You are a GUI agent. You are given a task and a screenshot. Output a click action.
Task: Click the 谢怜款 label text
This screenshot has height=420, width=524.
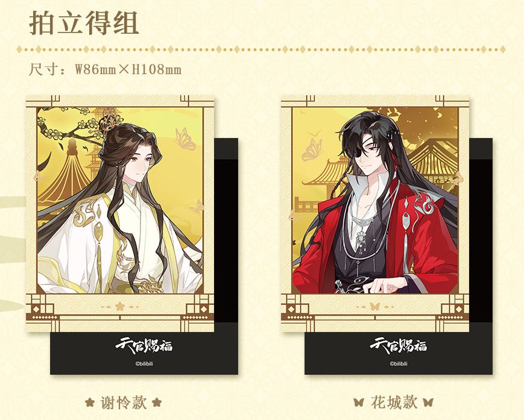coord(124,403)
